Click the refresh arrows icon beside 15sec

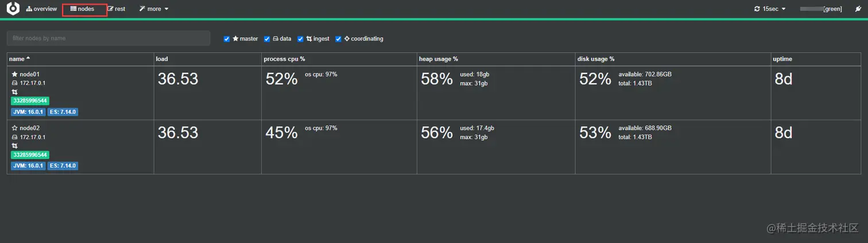click(757, 9)
